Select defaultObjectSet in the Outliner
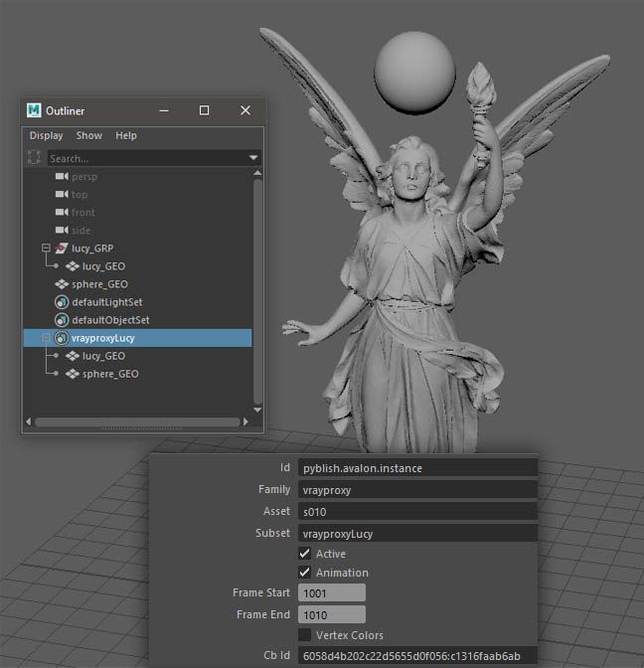 click(x=137, y=320)
